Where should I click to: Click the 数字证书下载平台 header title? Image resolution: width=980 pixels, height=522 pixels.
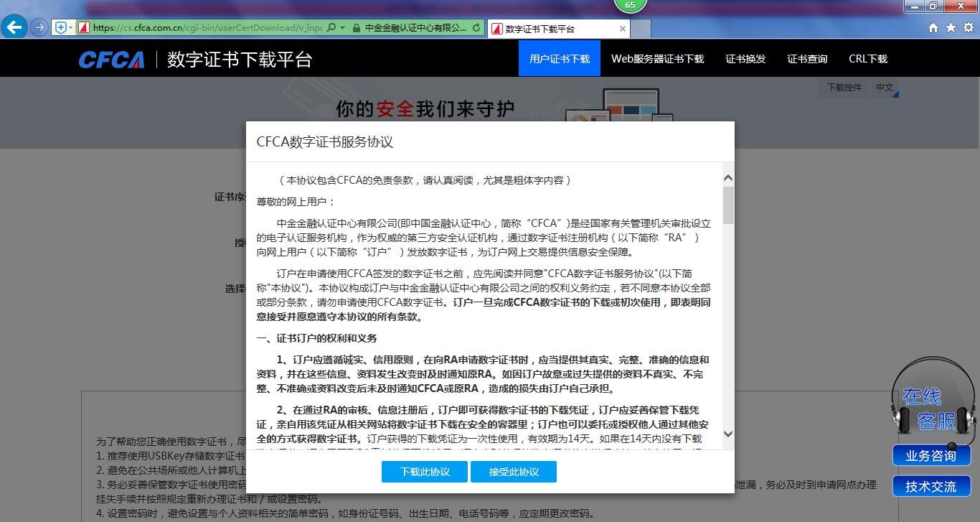click(x=240, y=59)
